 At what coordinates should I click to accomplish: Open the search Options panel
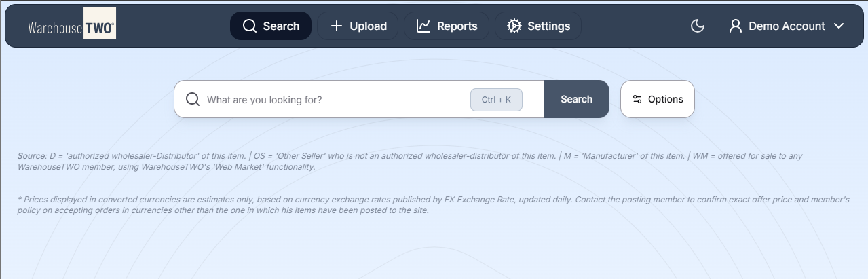(x=658, y=99)
